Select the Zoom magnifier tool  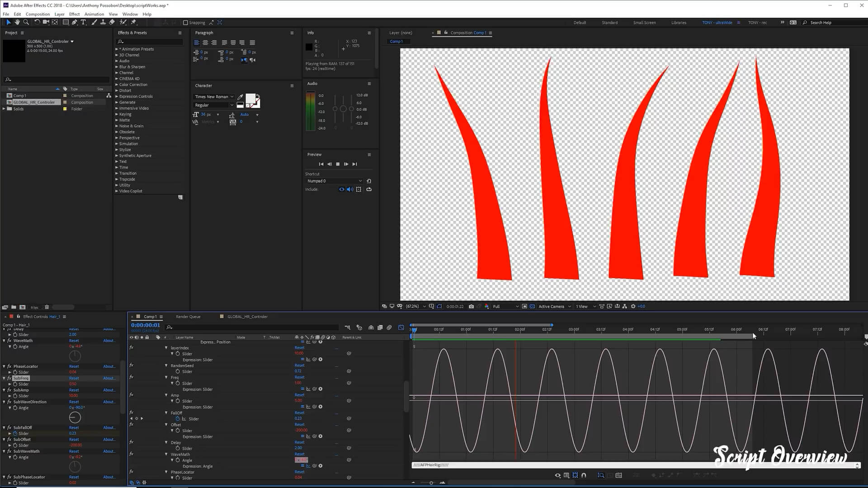click(x=26, y=22)
